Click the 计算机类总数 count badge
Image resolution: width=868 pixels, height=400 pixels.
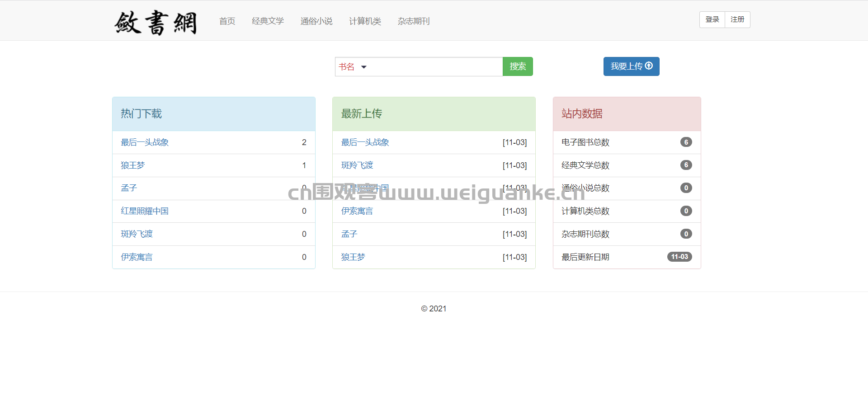click(686, 211)
